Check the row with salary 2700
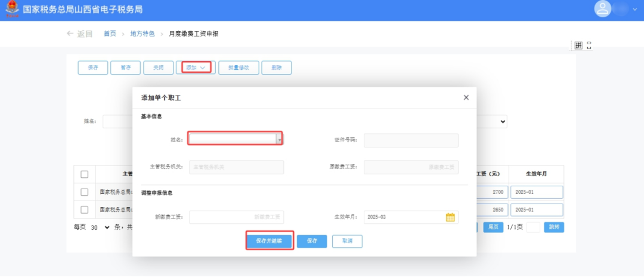Viewport: 644px width, 277px height. tap(84, 192)
